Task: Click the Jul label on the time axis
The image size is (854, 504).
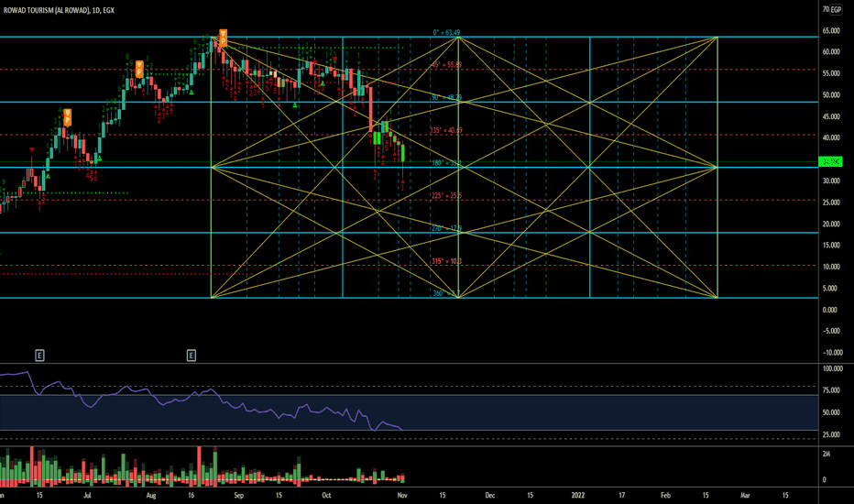Action: 87,495
